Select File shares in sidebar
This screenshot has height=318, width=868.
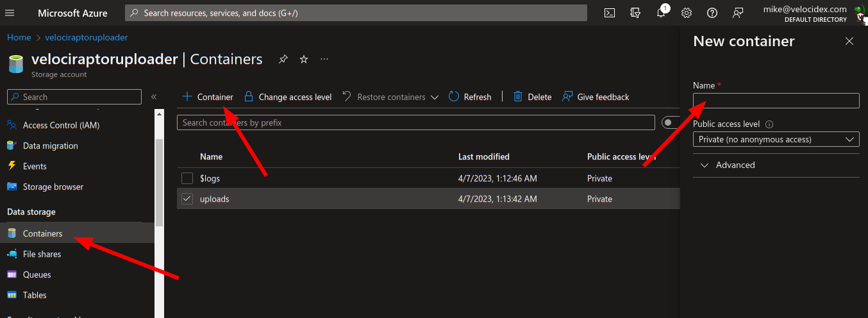(x=42, y=254)
